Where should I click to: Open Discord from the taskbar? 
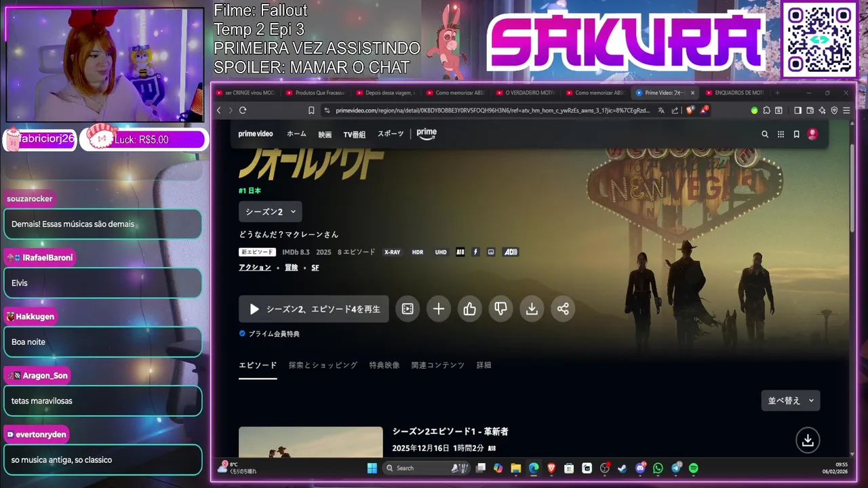(x=641, y=468)
